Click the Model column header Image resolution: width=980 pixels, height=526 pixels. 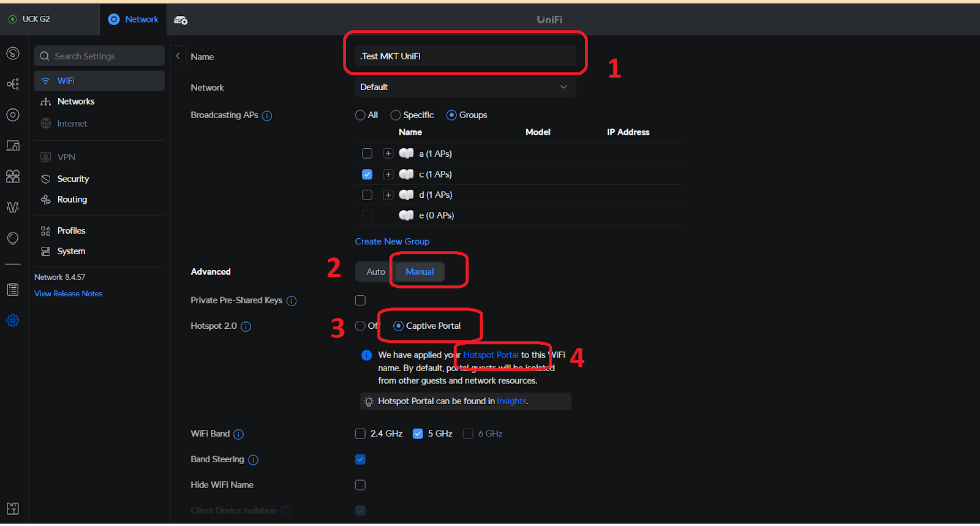click(538, 132)
